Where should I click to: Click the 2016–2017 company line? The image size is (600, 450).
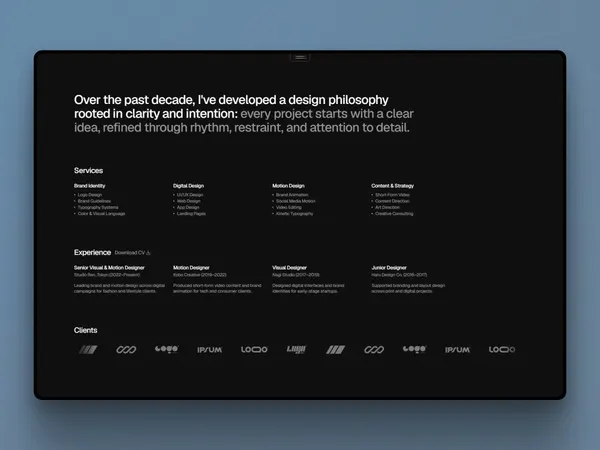399,275
